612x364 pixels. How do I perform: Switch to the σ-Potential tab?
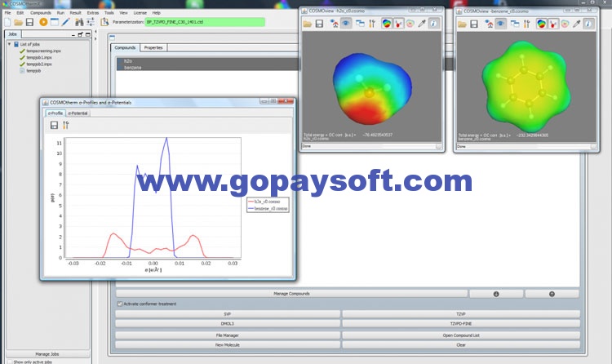(78, 113)
